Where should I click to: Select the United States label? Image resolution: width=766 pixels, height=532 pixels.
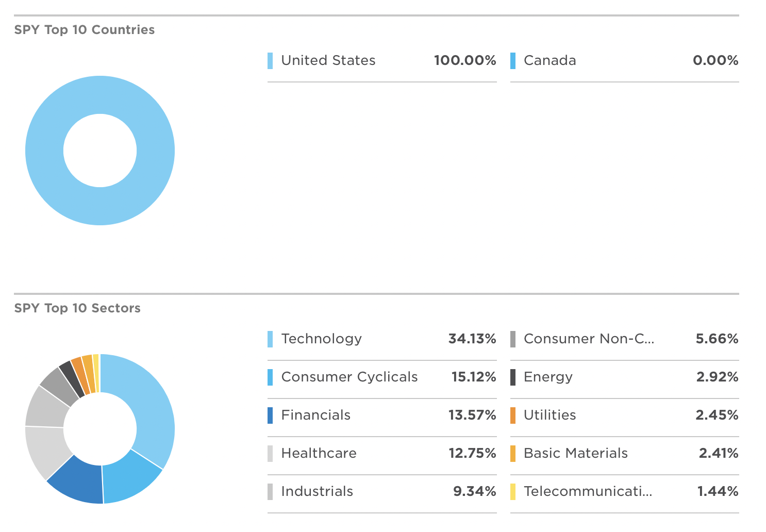tap(328, 60)
